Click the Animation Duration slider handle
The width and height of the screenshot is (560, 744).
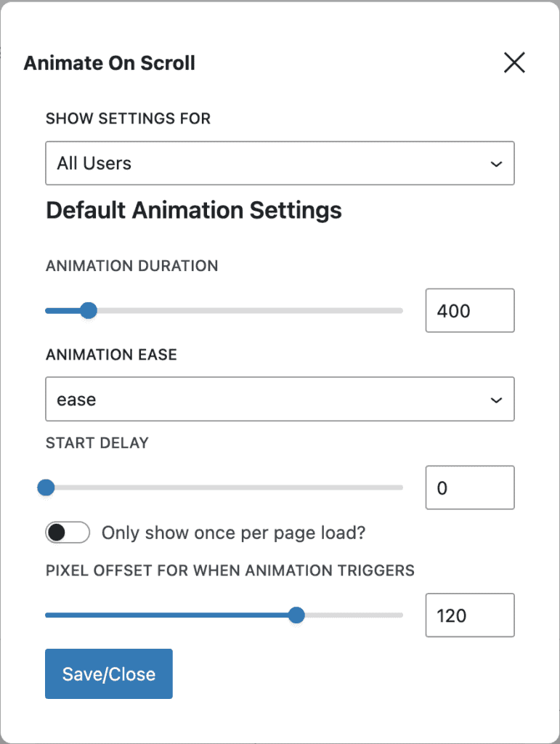point(89,311)
